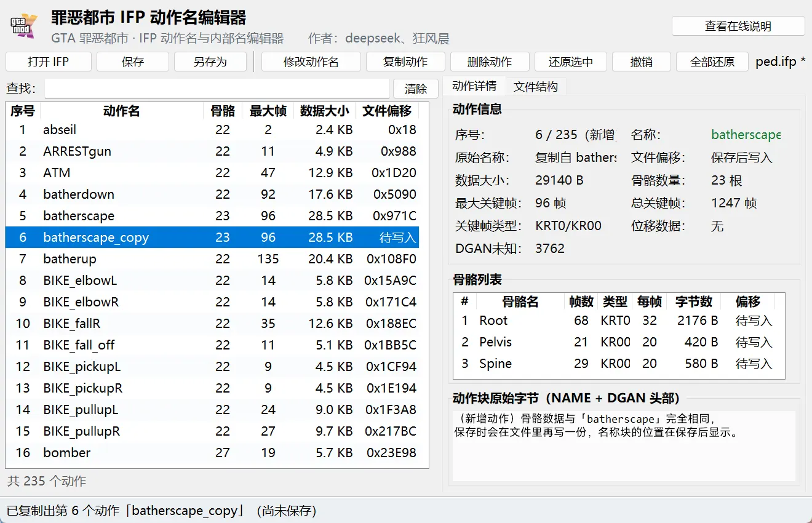Click the 骨骼名 column header in the bone list
The width and height of the screenshot is (812, 523).
(520, 301)
